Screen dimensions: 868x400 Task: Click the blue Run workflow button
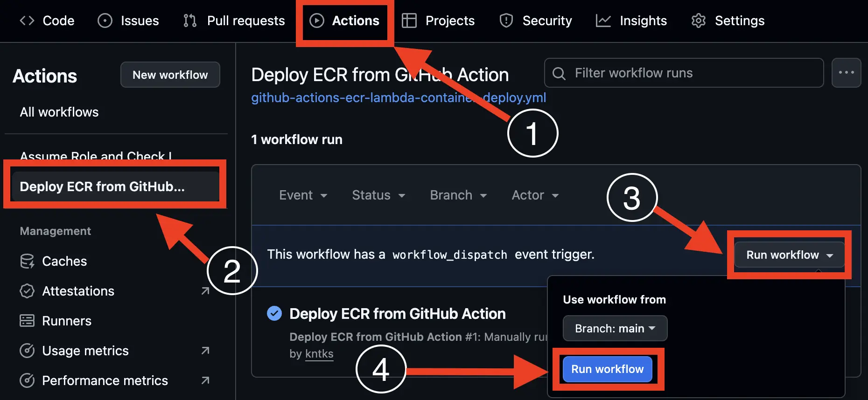[607, 369]
